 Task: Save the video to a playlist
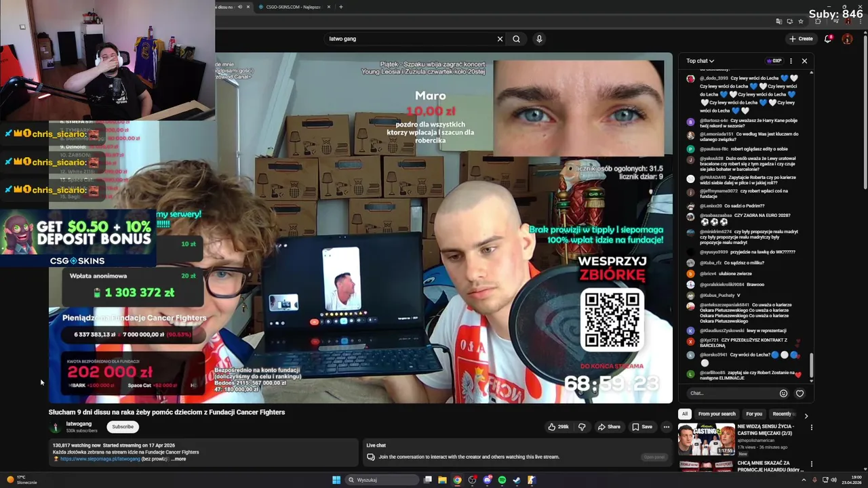642,427
